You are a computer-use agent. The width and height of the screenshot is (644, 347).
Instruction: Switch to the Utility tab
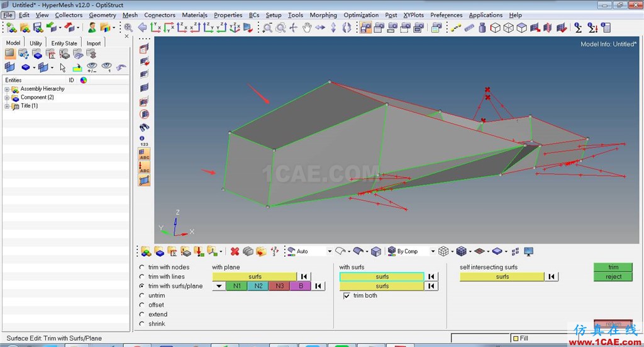tap(36, 43)
